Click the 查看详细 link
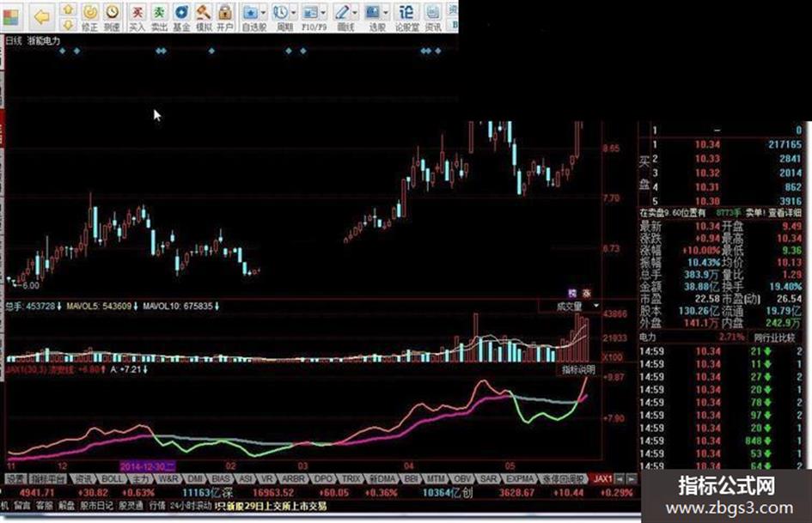812x523 pixels. pos(785,213)
